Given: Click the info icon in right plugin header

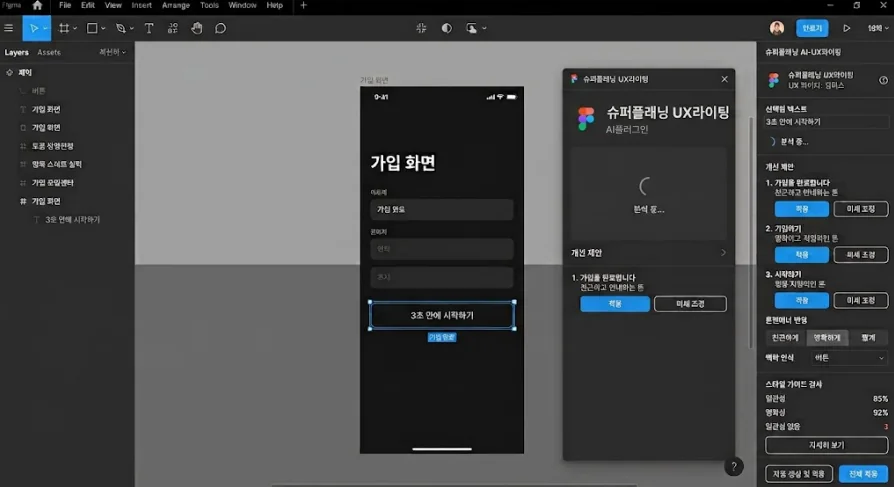Looking at the screenshot, I should point(883,80).
